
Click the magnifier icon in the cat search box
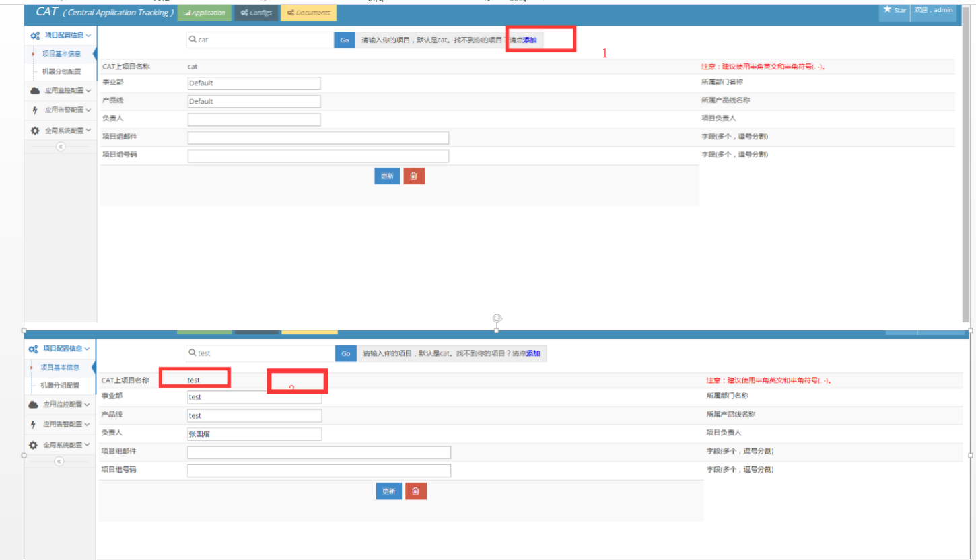pos(193,40)
